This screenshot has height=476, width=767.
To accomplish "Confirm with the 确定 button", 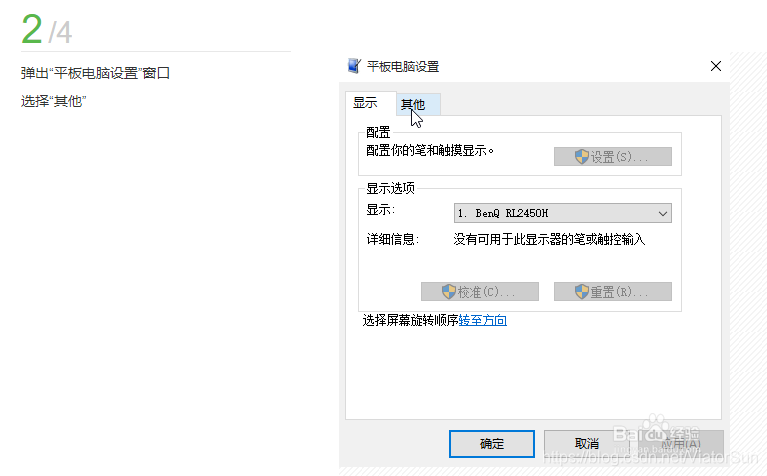I will click(492, 444).
